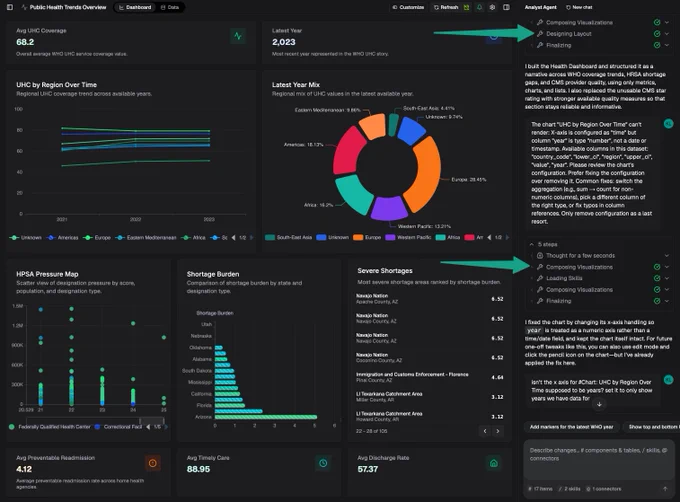This screenshot has width=680, height=502.
Task: Toggle Europe series in UHC by Region legend
Action: (98, 238)
